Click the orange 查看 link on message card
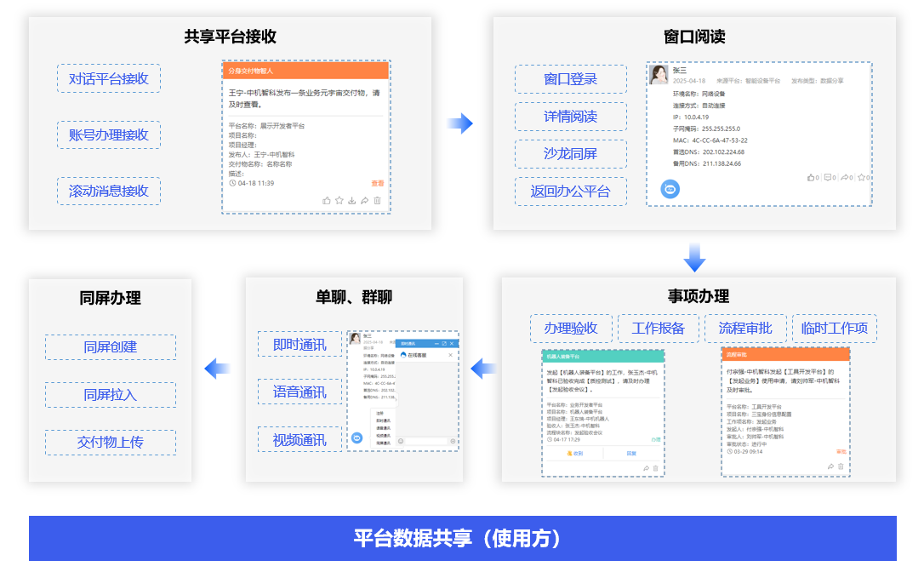The image size is (924, 572). coord(378,183)
